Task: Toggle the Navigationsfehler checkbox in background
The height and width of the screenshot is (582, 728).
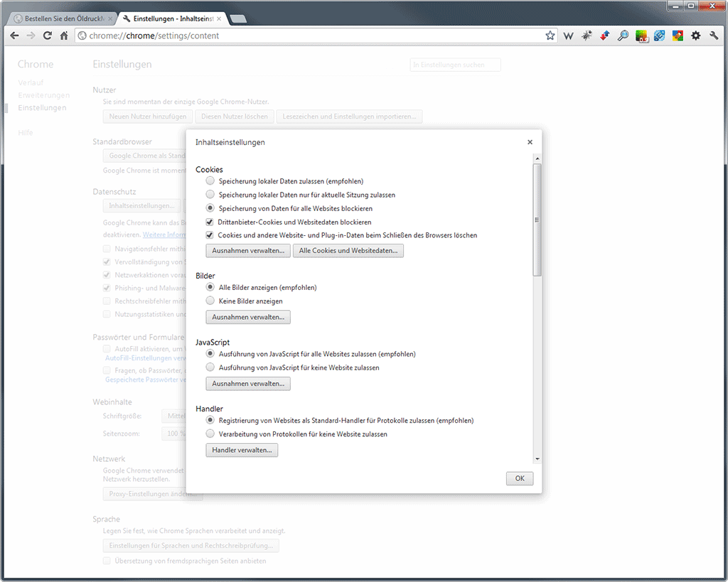Action: click(107, 249)
